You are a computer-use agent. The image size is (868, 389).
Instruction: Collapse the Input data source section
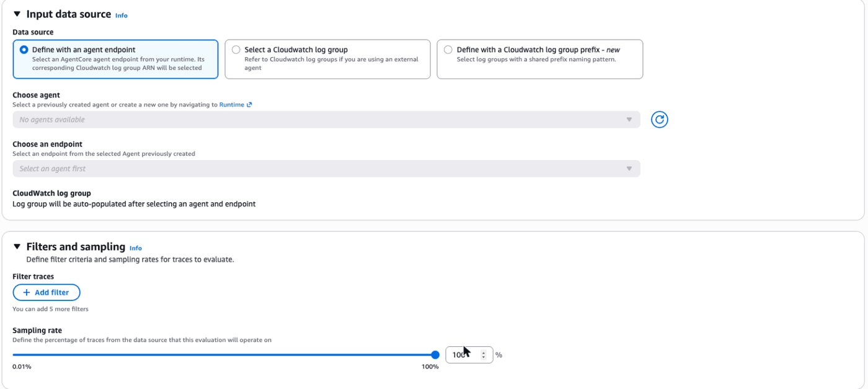(x=17, y=14)
